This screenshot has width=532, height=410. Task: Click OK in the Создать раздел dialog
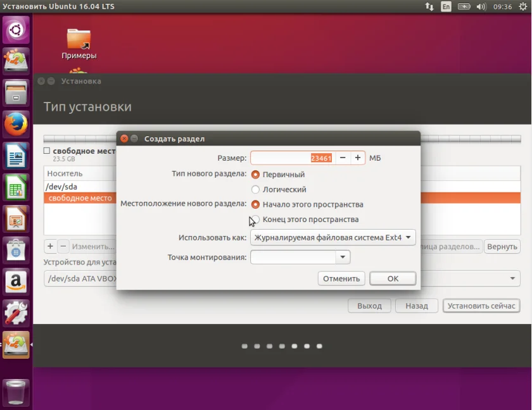click(393, 278)
